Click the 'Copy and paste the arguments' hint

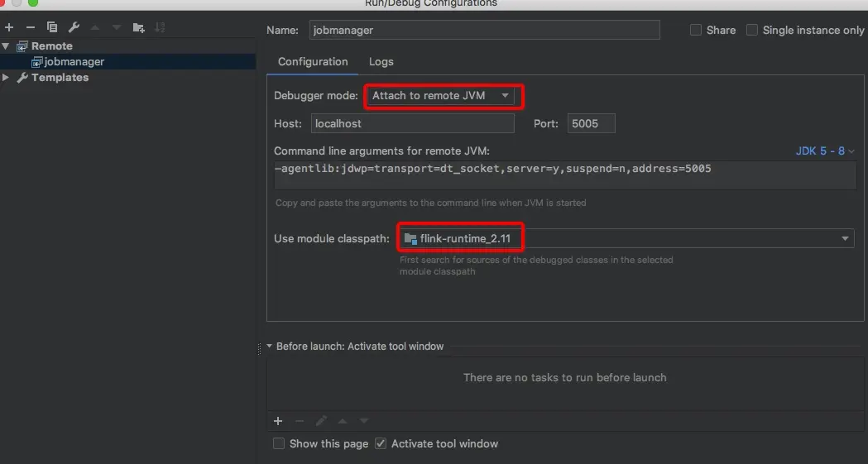[430, 203]
